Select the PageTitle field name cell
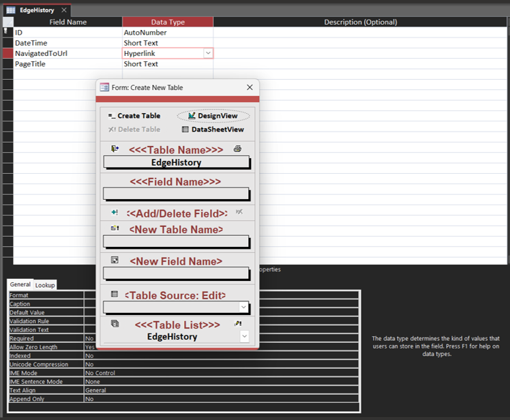The width and height of the screenshot is (510, 420). pyautogui.click(x=67, y=64)
